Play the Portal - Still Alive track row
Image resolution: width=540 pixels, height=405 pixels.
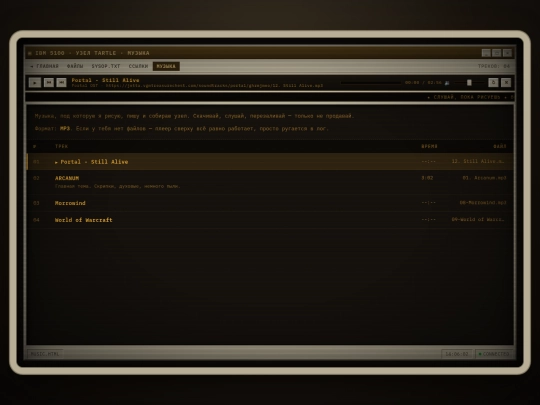270,162
